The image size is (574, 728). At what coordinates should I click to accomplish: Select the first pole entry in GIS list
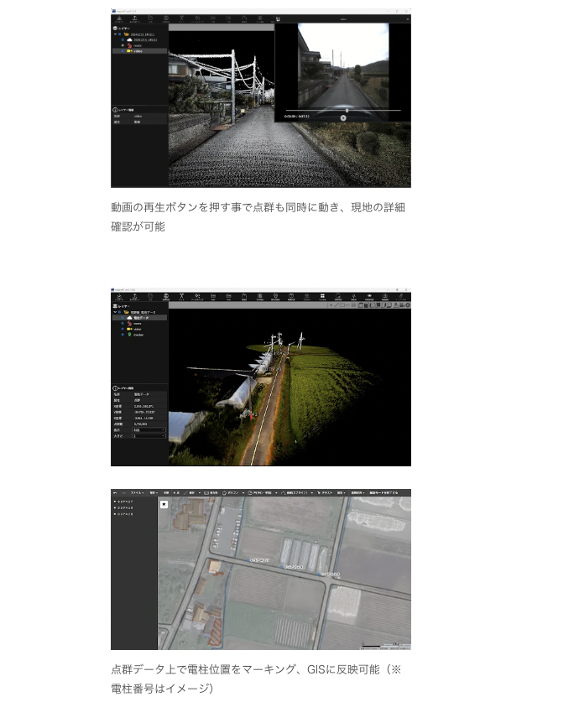[124, 502]
